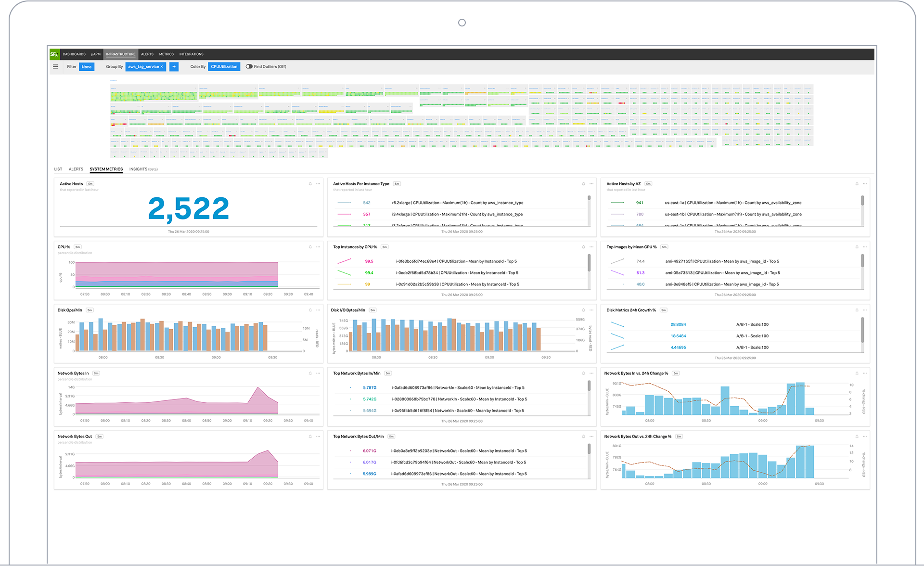
Task: Open the hamburger sidebar menu
Action: [x=56, y=67]
